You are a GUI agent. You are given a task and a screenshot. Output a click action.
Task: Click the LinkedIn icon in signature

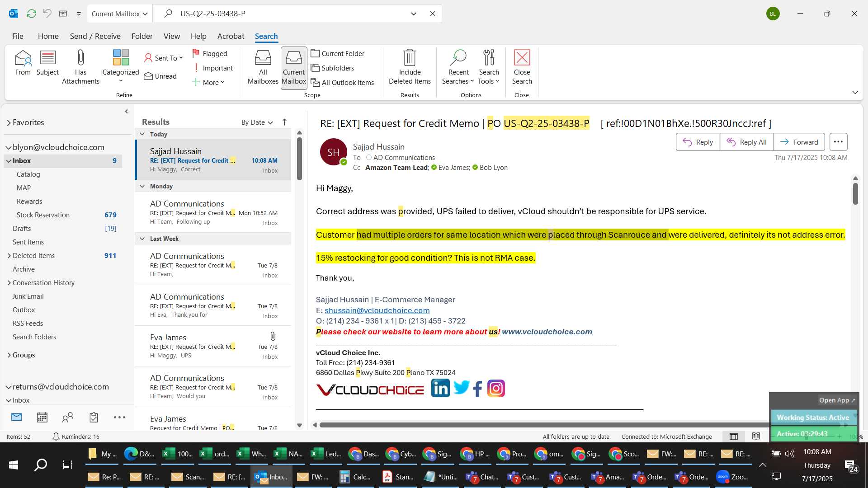point(440,388)
